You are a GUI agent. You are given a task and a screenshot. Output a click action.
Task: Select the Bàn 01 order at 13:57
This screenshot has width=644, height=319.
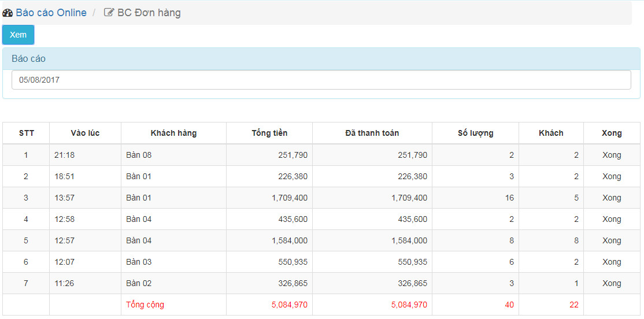pos(321,198)
